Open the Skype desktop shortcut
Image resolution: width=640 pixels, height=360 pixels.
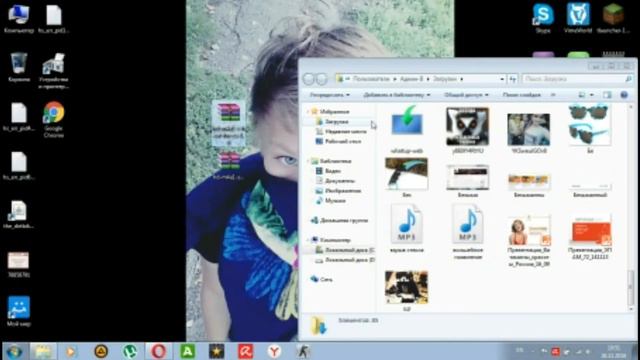543,17
